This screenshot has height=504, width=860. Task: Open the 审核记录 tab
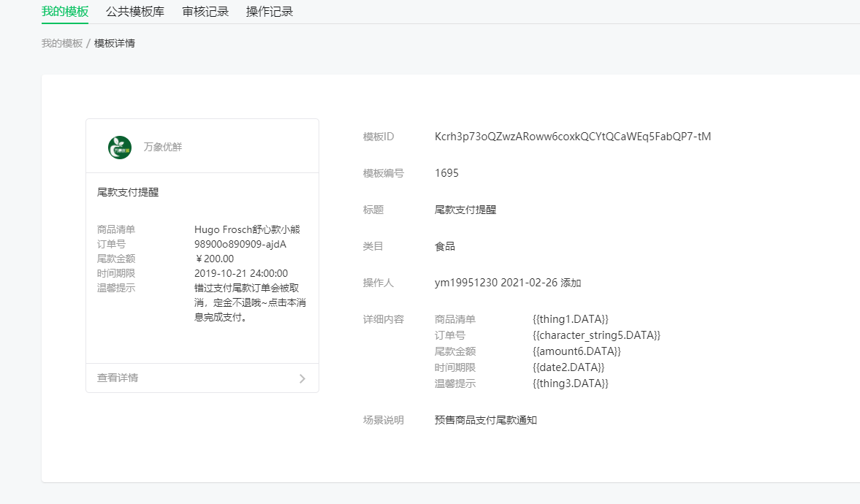tap(205, 12)
